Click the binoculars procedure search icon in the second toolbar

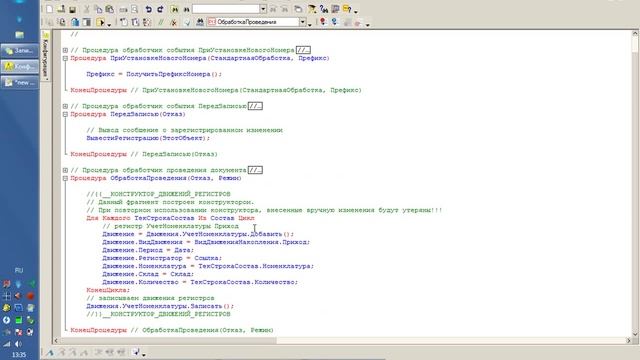200,22
